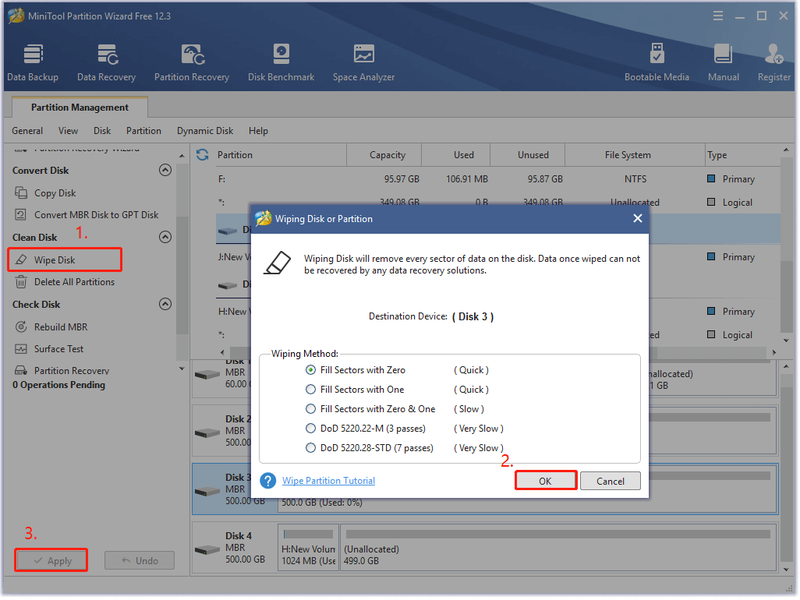The image size is (800, 600).
Task: Click the Partition Recovery sidebar icon
Action: [x=21, y=370]
